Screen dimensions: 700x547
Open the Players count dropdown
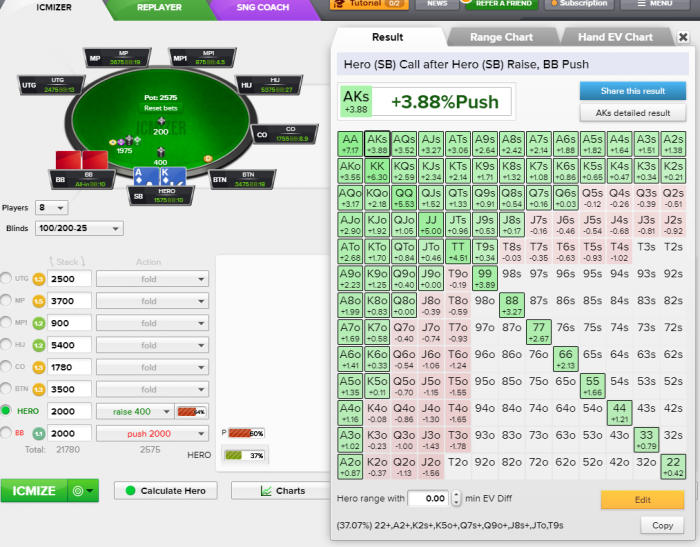coord(52,208)
